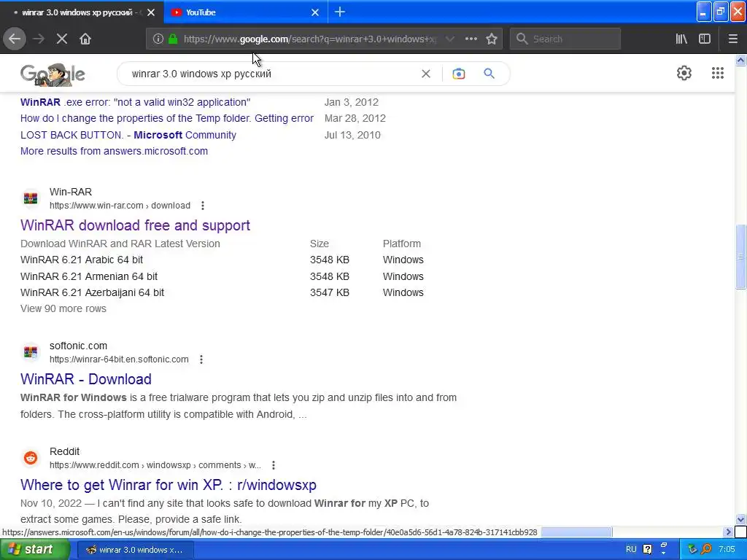The width and height of the screenshot is (747, 560).
Task: Click WinRAR 6.21 Armenian 64 bit row
Action: click(x=222, y=276)
